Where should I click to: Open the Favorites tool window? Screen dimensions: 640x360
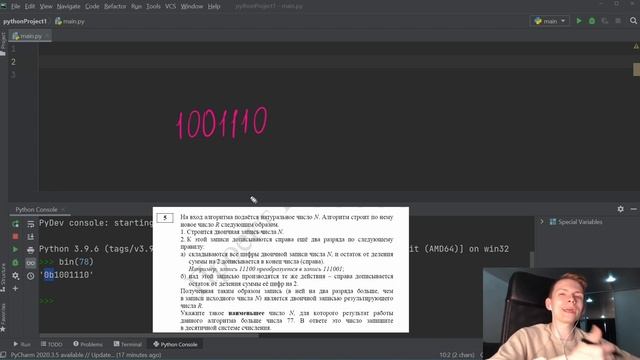pos(3,318)
